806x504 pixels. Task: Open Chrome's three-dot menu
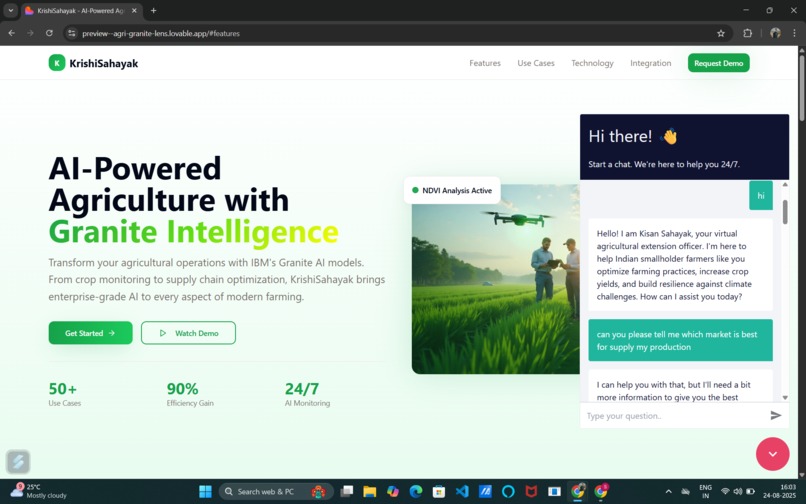(795, 33)
